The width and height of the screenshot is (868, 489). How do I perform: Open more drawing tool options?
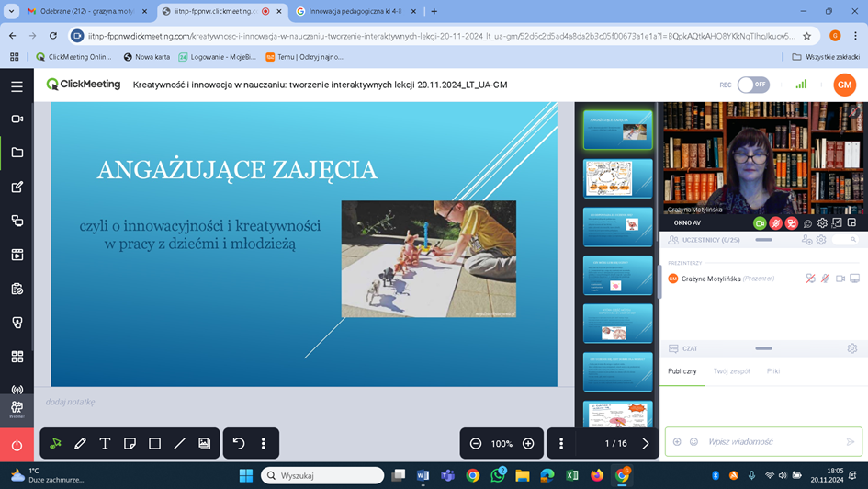coord(264,444)
